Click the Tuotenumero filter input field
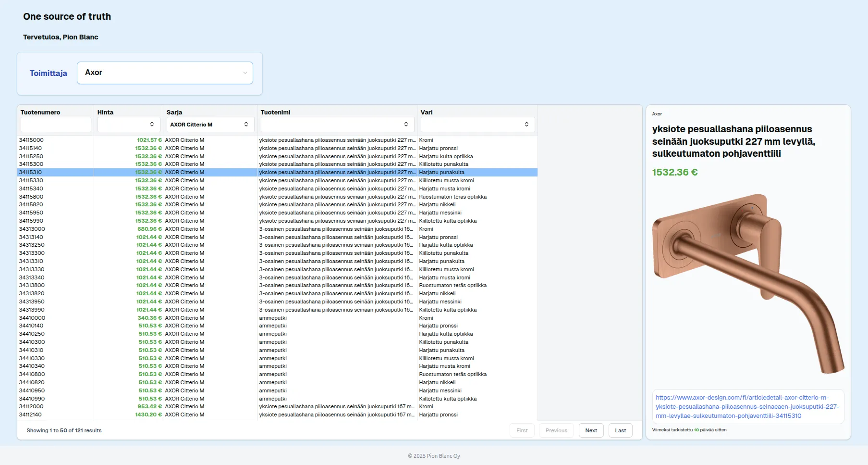The height and width of the screenshot is (465, 868). click(56, 125)
